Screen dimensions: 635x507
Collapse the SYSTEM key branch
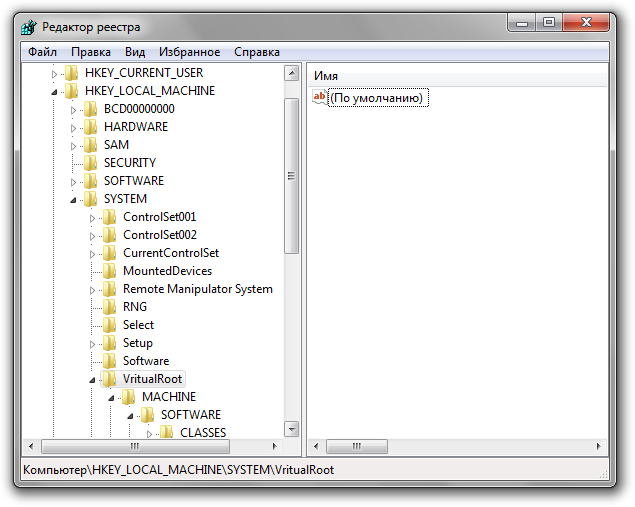(x=73, y=199)
